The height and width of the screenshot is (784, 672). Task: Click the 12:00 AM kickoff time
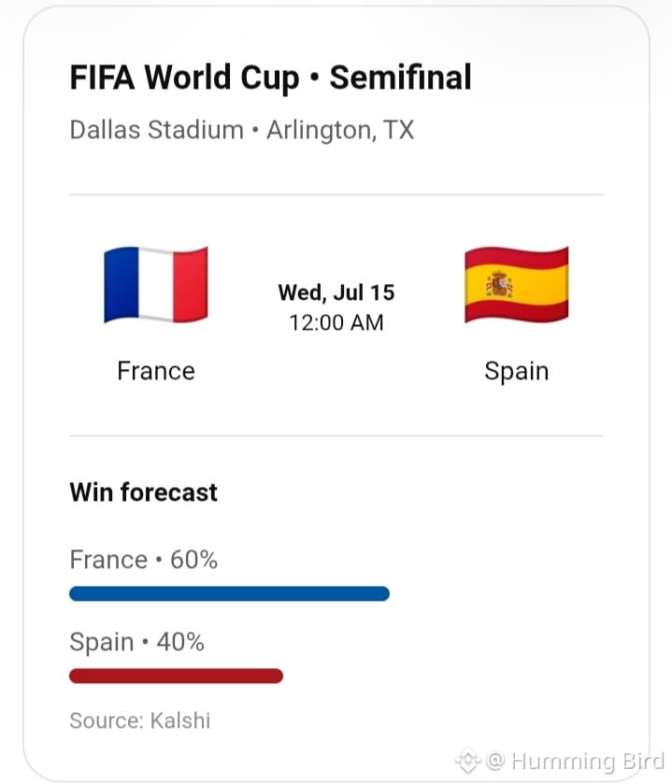tap(336, 322)
